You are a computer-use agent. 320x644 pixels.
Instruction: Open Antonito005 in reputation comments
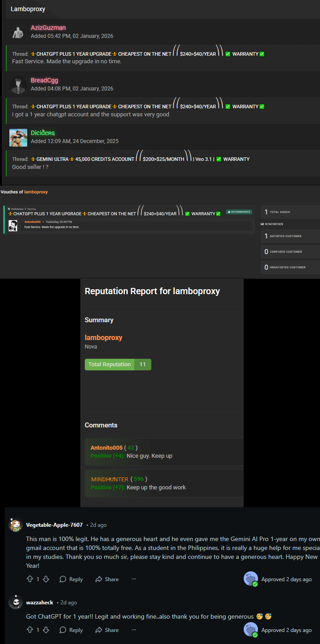[106, 447]
